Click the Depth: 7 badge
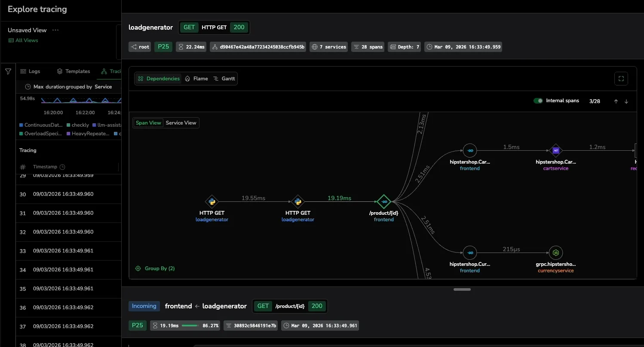 coord(404,47)
